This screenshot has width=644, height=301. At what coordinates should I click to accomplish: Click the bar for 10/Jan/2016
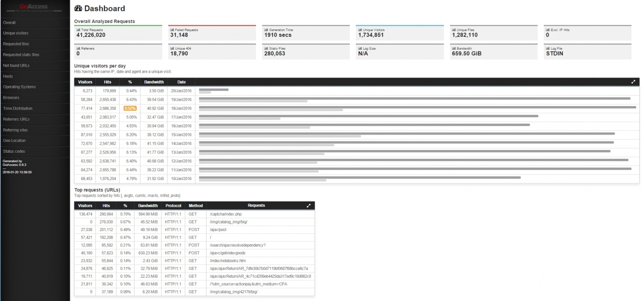point(360,178)
